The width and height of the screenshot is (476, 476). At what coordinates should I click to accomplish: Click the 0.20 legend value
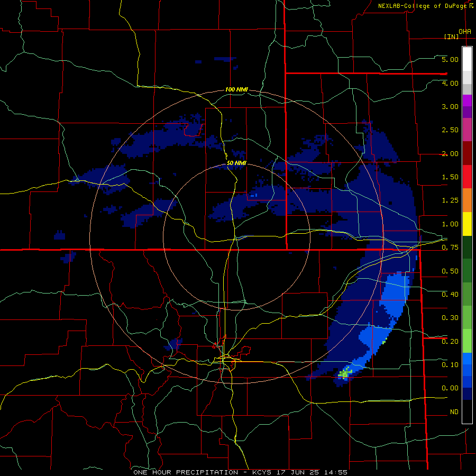(x=450, y=342)
